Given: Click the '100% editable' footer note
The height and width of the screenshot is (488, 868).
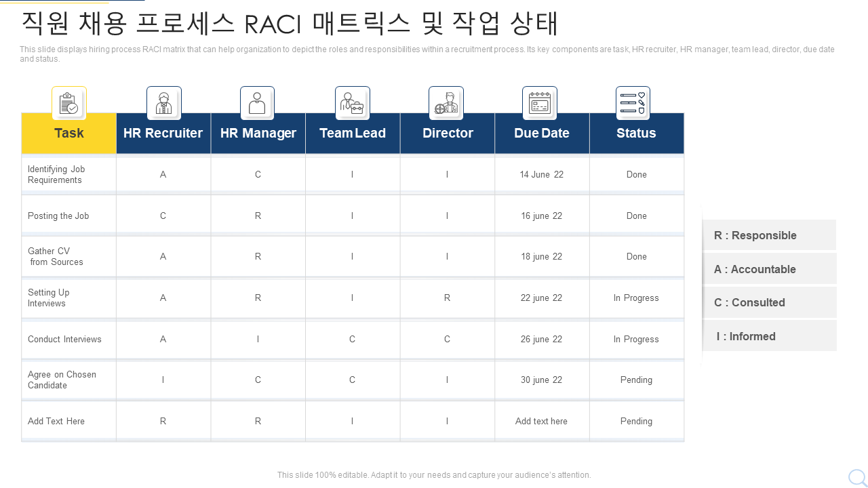Looking at the screenshot, I should click(x=434, y=475).
